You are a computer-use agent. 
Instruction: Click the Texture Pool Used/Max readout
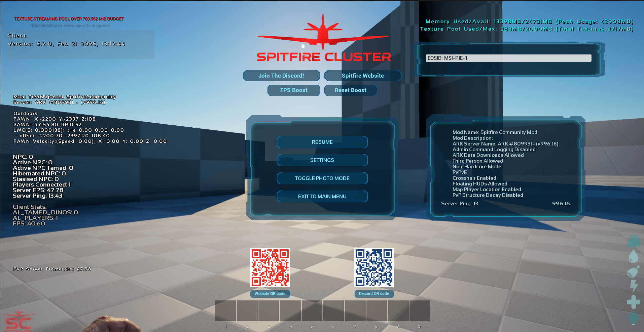pyautogui.click(x=527, y=29)
